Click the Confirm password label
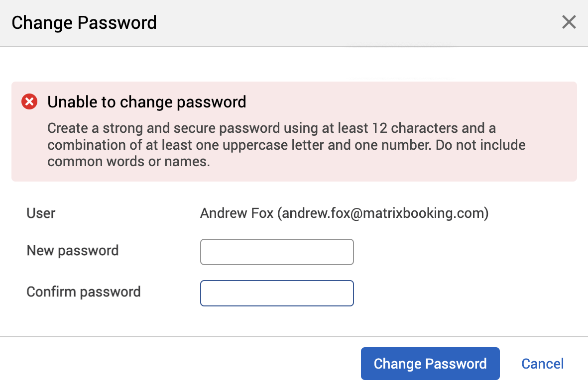The width and height of the screenshot is (588, 387). (83, 292)
